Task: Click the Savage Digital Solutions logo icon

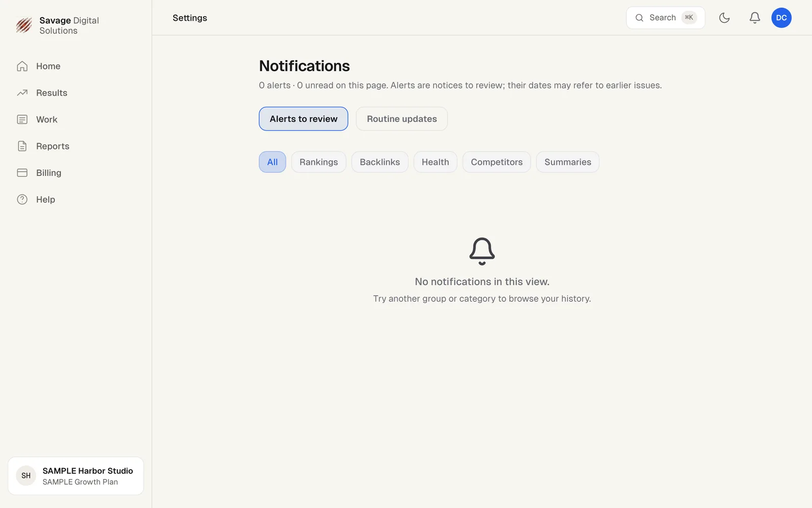Action: click(24, 25)
